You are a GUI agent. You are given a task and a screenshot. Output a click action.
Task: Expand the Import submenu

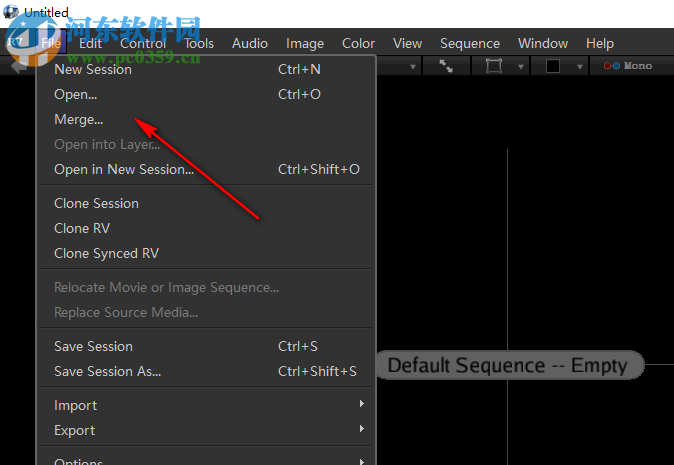click(x=206, y=405)
